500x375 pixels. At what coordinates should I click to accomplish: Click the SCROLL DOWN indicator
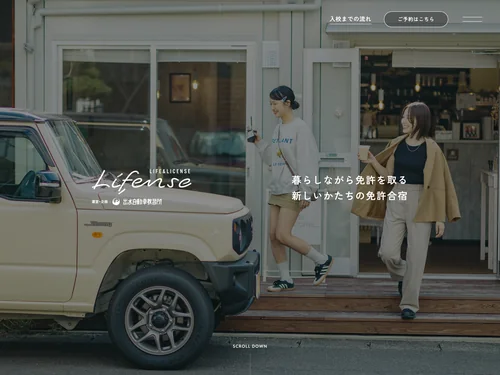(x=250, y=346)
